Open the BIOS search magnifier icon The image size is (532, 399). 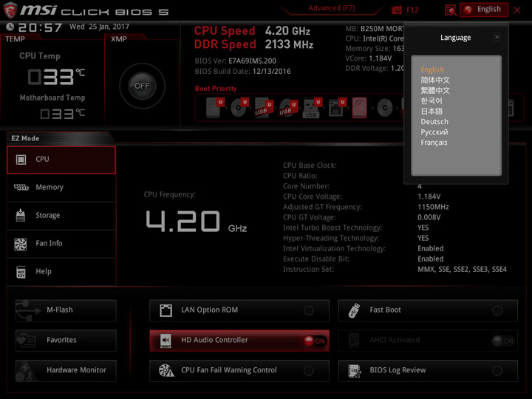coord(451,10)
